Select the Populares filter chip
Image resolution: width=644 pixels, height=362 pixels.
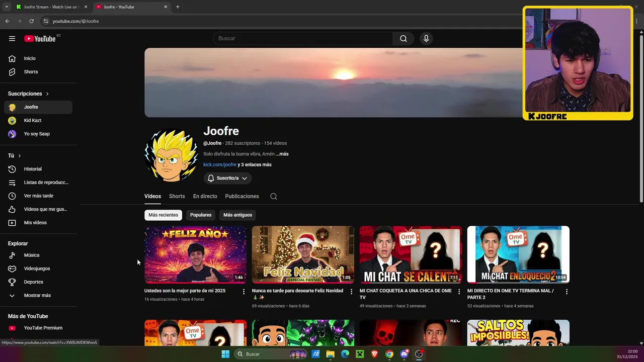pyautogui.click(x=201, y=215)
